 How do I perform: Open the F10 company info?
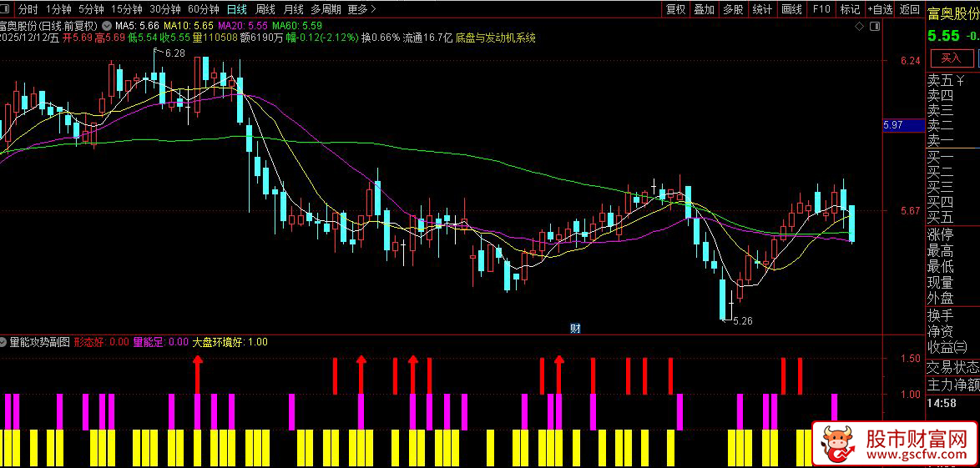821,9
